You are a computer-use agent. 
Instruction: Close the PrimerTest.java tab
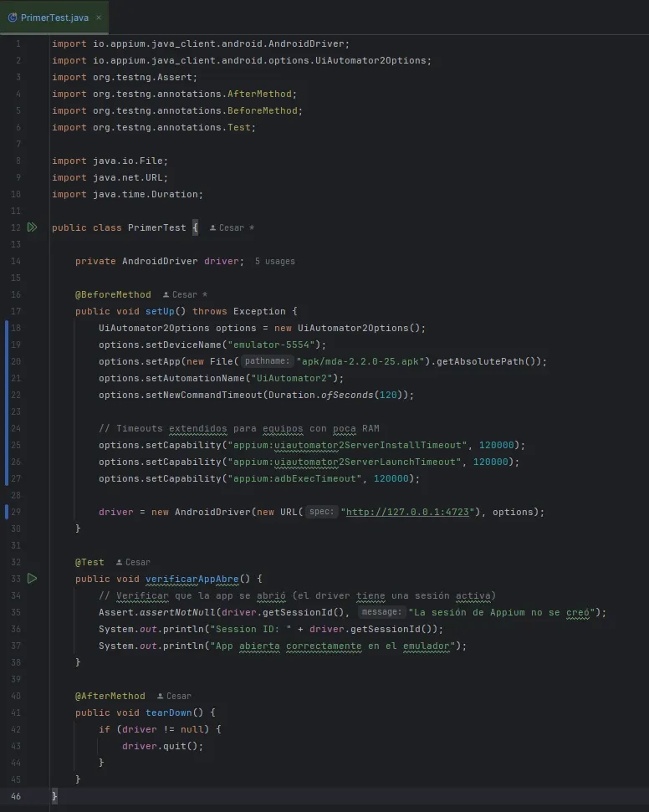coord(99,18)
